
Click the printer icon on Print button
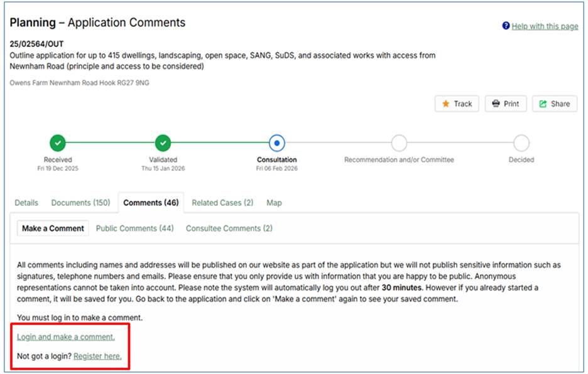[x=496, y=104]
